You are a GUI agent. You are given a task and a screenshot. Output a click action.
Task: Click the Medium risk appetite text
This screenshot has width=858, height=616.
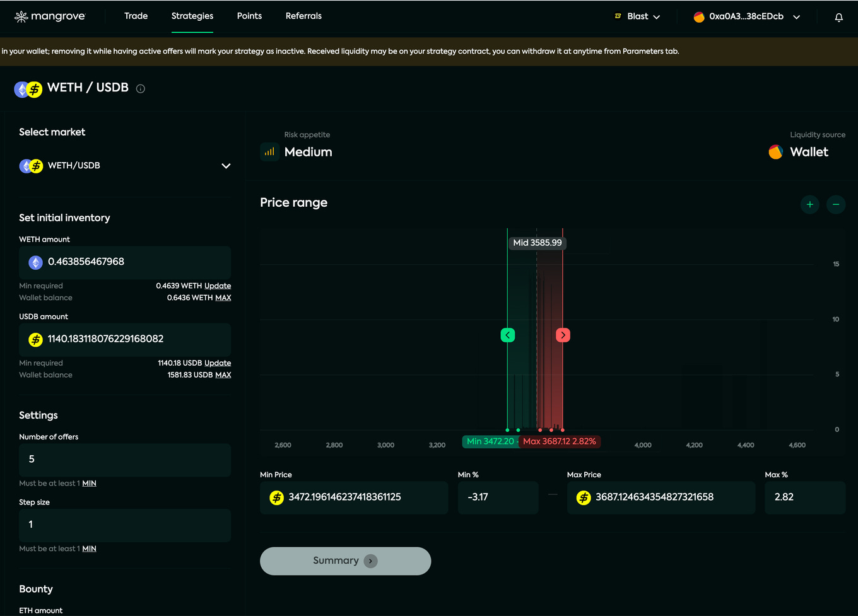pos(309,152)
